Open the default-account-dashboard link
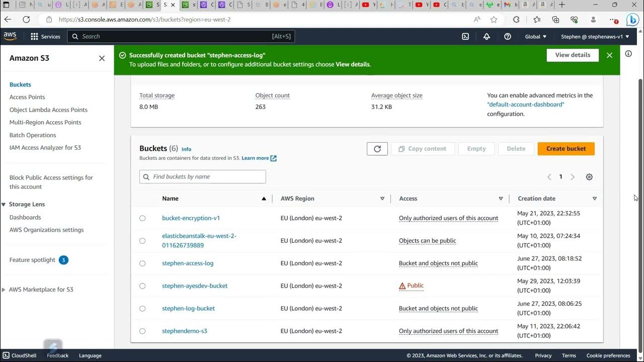Viewport: 644px width, 362px height. pyautogui.click(x=526, y=105)
